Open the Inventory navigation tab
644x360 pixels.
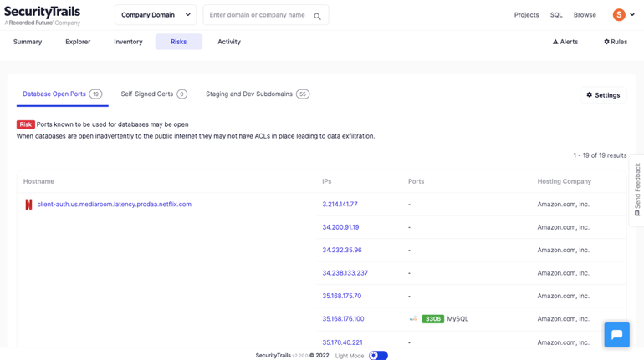click(128, 42)
